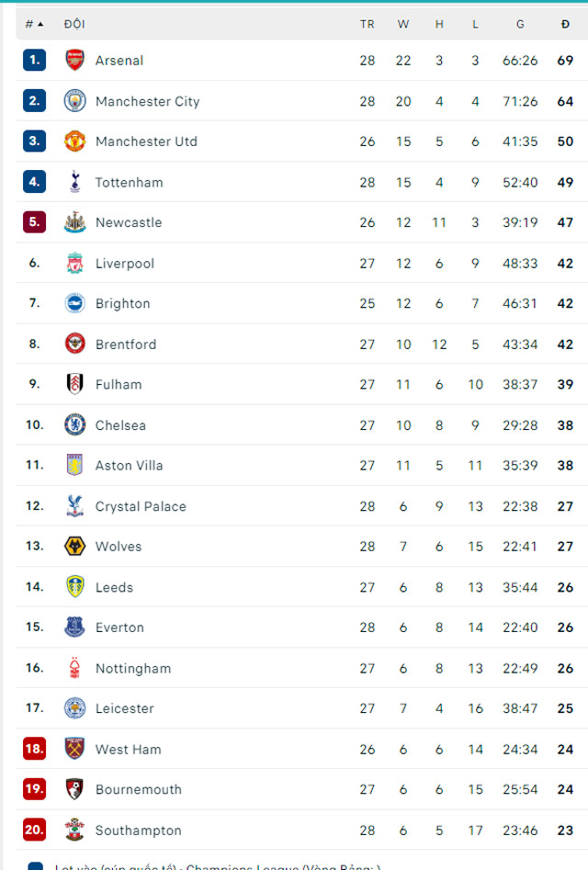This screenshot has height=870, width=588.
Task: Click the Arsenal club crest icon
Action: (74, 61)
